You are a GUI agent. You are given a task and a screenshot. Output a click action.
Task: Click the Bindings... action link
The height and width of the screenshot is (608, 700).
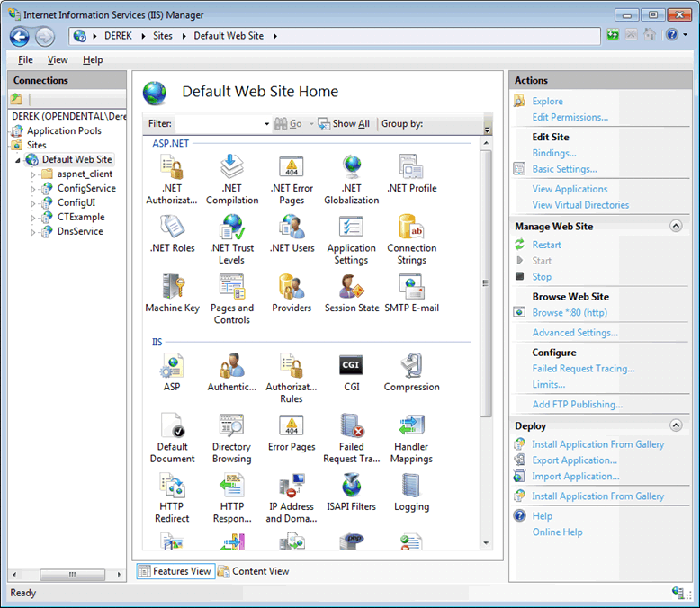point(554,153)
